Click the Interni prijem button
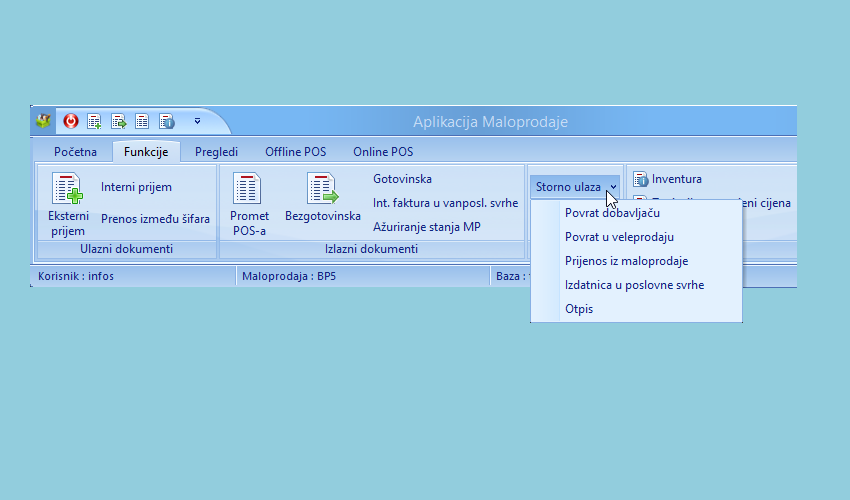This screenshot has width=850, height=500. [136, 187]
